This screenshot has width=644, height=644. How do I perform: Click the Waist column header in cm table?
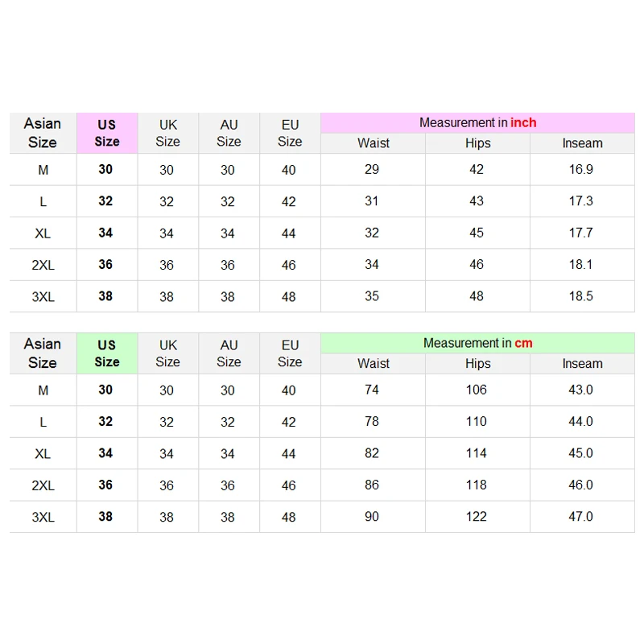pyautogui.click(x=373, y=364)
